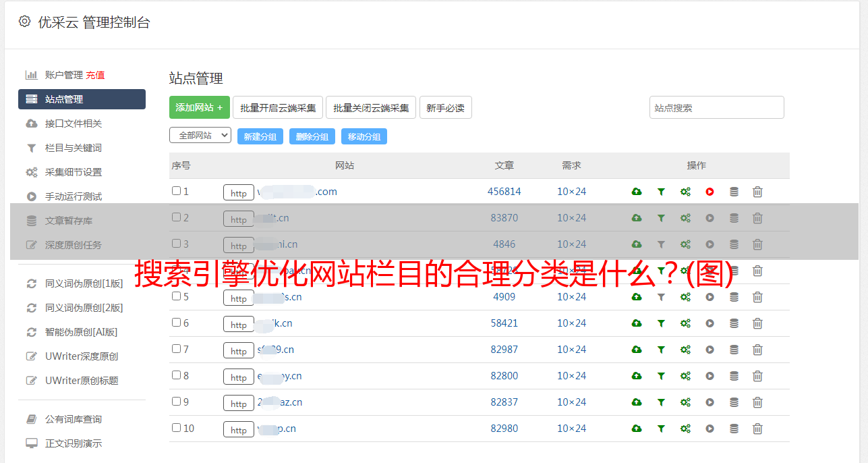The width and height of the screenshot is (868, 463).
Task: Tick the checkbox for site 3
Action: click(176, 244)
